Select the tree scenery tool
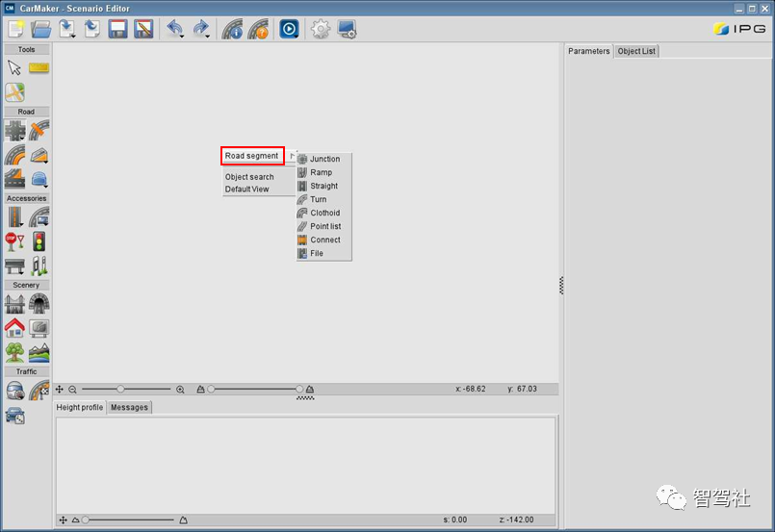Viewport: 775px width, 532px height. (x=14, y=352)
